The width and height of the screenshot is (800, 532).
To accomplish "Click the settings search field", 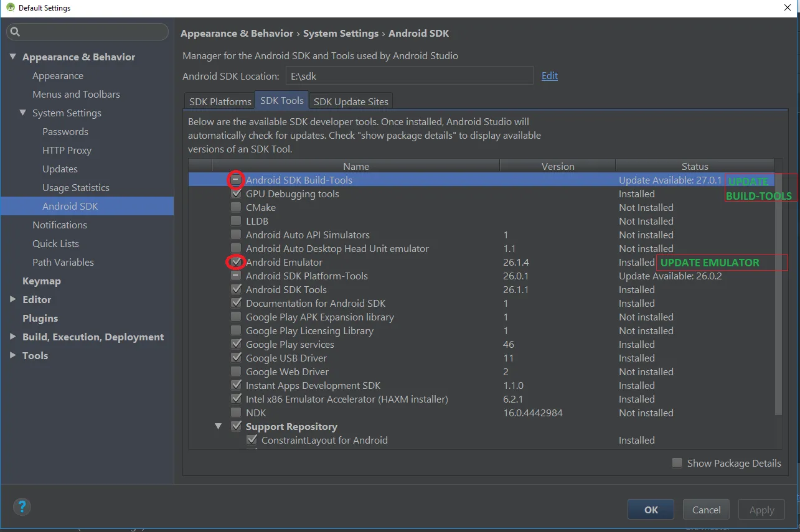I will point(87,32).
